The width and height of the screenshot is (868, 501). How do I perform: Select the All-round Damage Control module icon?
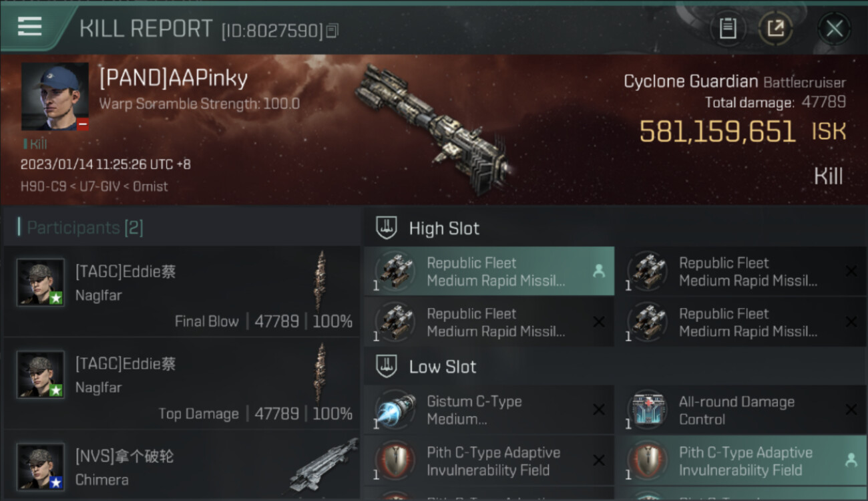click(648, 409)
